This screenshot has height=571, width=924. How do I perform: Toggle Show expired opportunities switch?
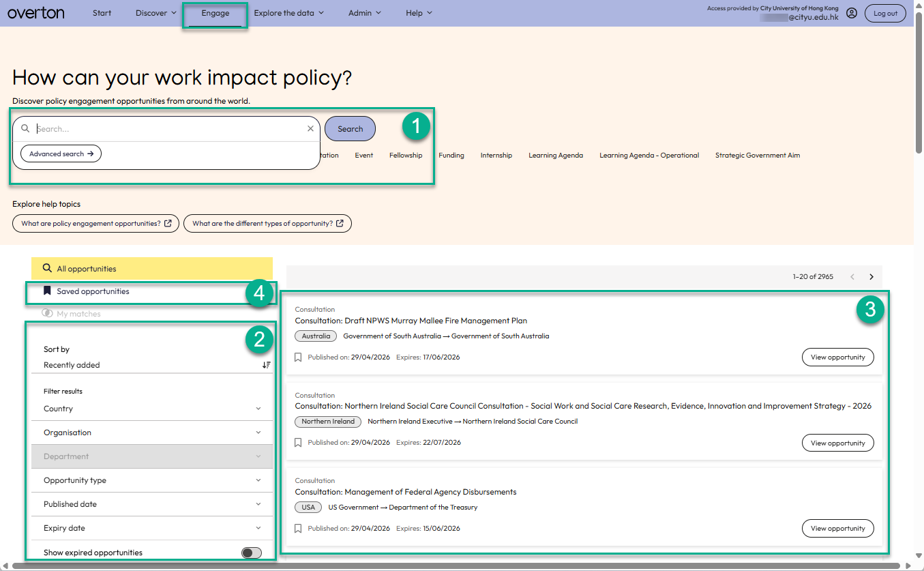(x=252, y=553)
